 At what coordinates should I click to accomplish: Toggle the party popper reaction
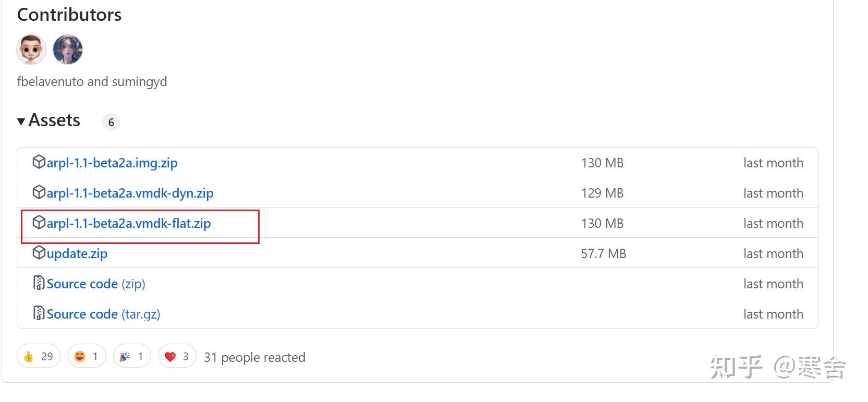click(132, 356)
